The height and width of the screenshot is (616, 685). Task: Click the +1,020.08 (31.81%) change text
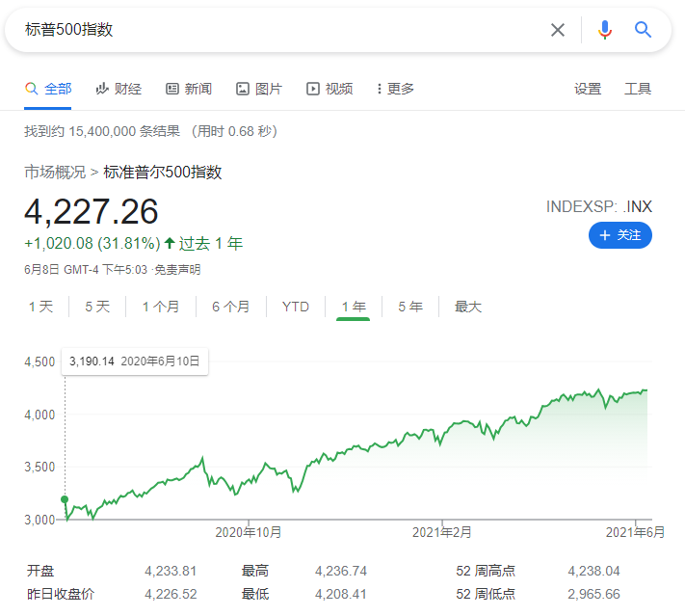pyautogui.click(x=92, y=243)
